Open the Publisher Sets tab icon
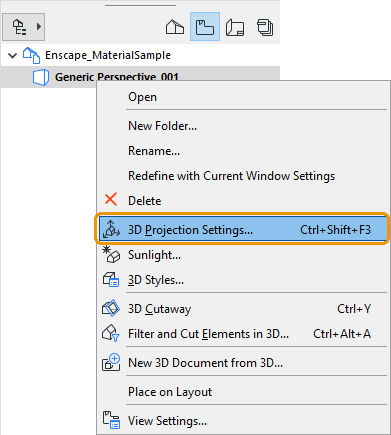 pos(265,27)
